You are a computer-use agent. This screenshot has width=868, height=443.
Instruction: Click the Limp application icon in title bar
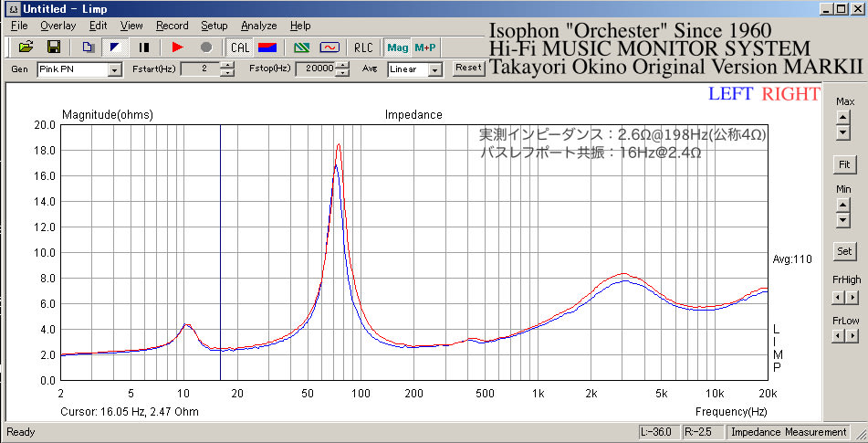(14, 9)
